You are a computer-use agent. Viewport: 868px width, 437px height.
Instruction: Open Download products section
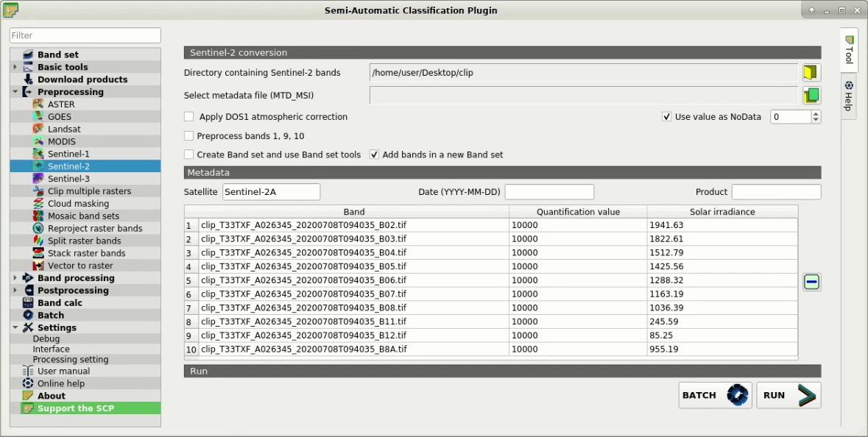(82, 79)
